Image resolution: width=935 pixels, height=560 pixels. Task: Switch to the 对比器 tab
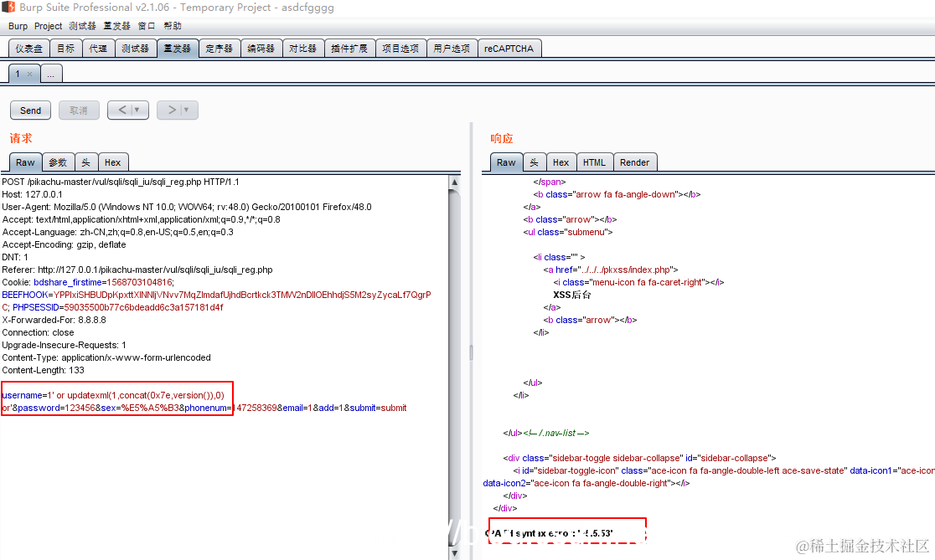click(x=303, y=49)
